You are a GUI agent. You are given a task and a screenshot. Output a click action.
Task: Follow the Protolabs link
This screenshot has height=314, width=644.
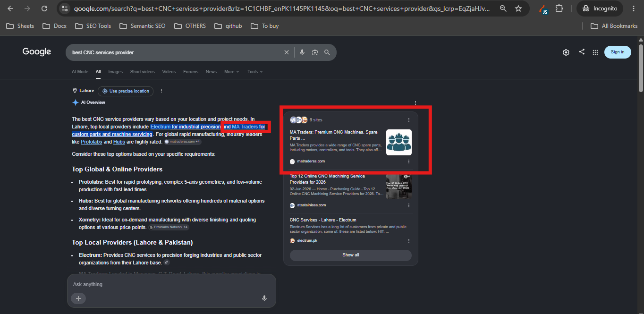click(x=91, y=142)
